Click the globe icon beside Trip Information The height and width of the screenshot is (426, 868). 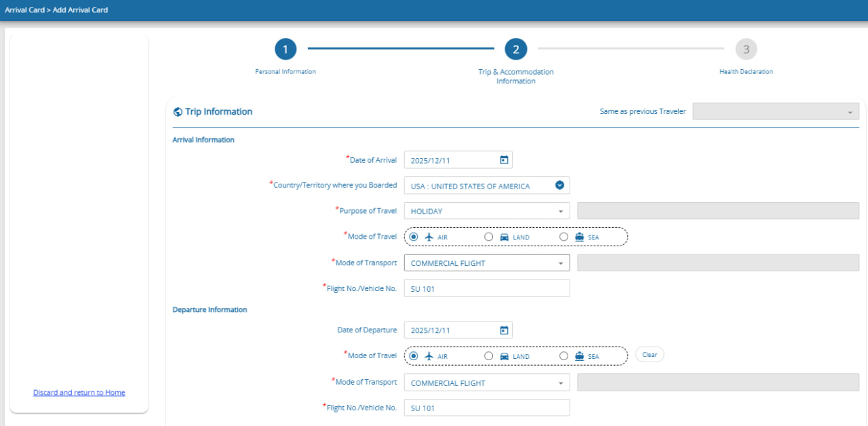[x=178, y=112]
